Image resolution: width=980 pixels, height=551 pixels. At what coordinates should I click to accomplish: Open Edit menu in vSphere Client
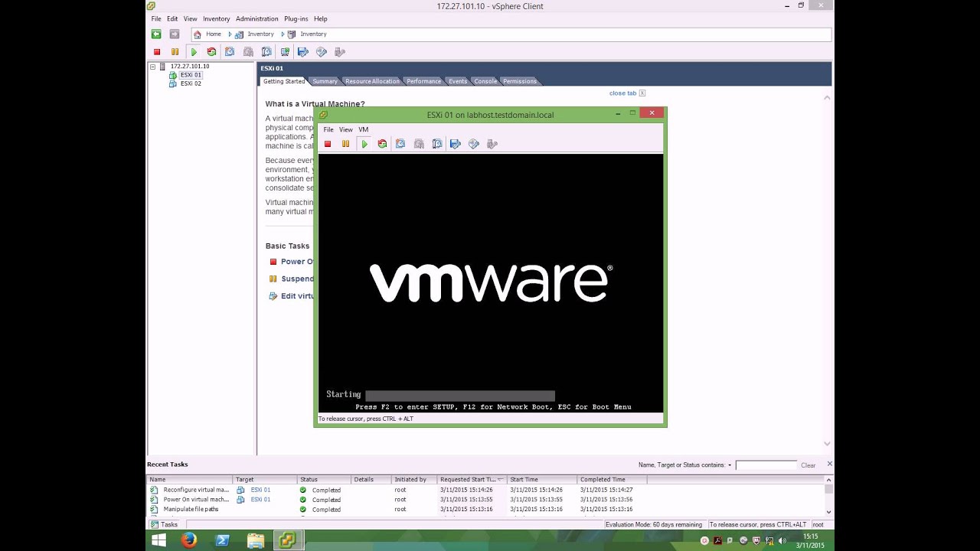[172, 18]
